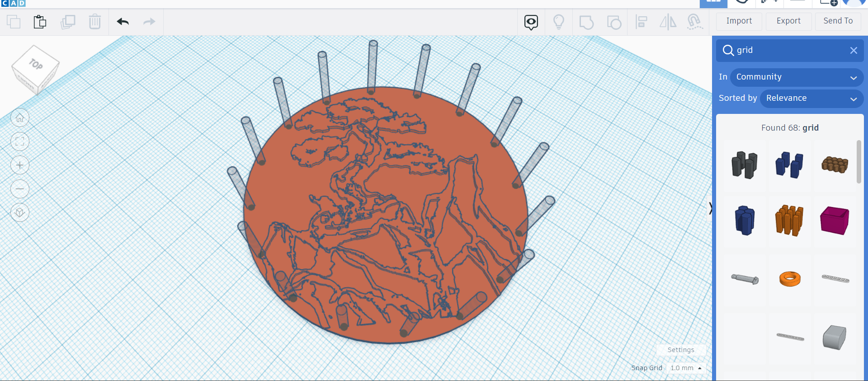
Task: Open the Send To options
Action: point(838,21)
